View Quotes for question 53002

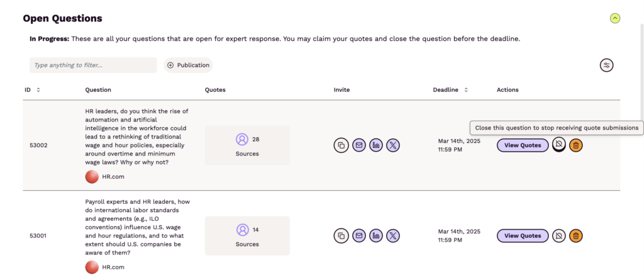click(x=523, y=145)
